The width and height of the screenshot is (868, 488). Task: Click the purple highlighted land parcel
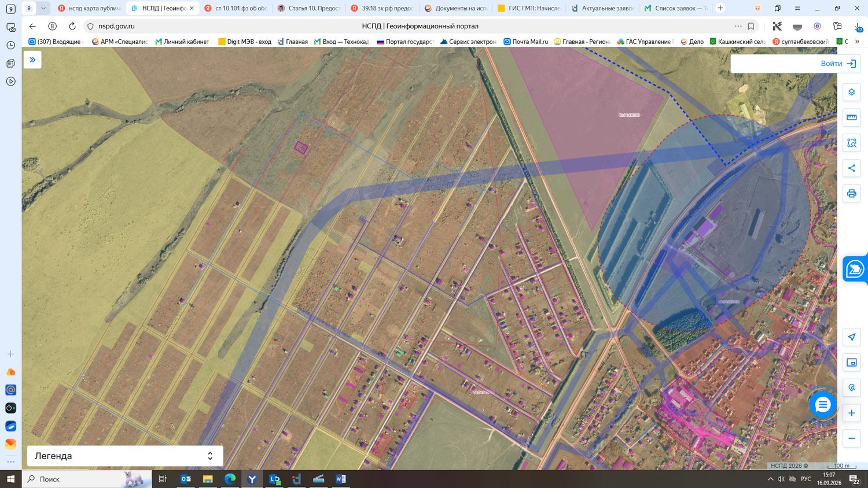[300, 147]
